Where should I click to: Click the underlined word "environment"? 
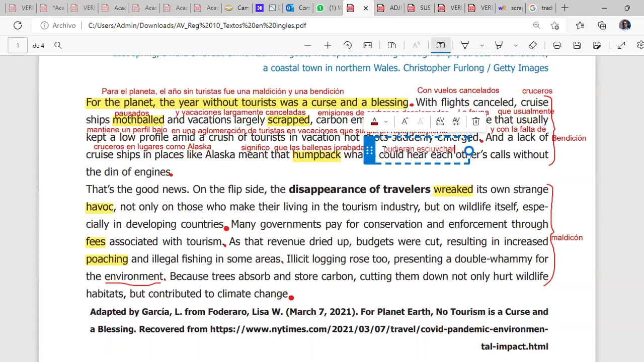(134, 276)
